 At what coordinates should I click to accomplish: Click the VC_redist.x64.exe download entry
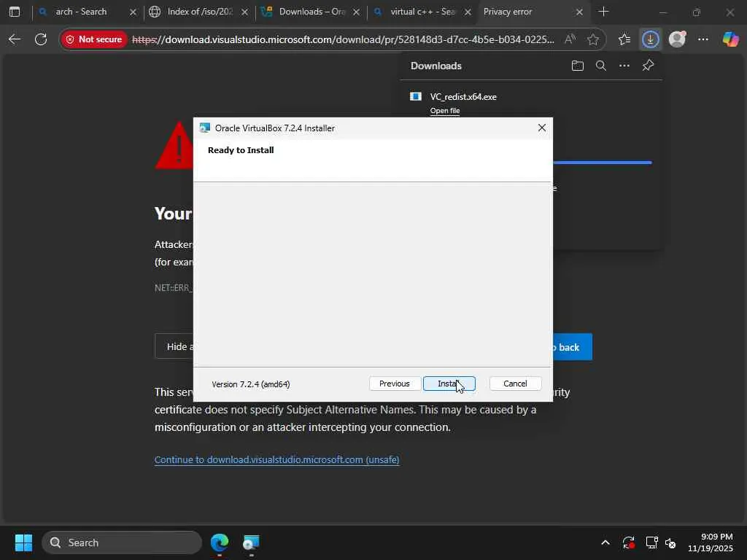pyautogui.click(x=463, y=97)
